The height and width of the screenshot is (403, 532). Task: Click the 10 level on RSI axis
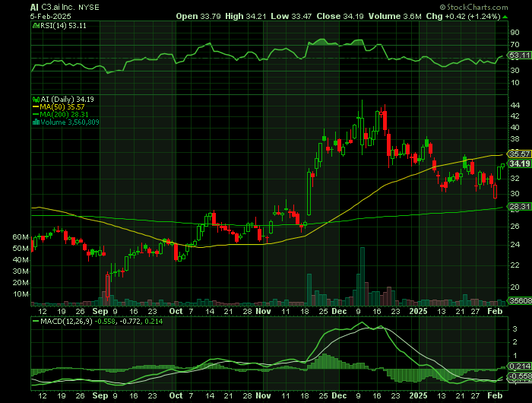point(515,83)
